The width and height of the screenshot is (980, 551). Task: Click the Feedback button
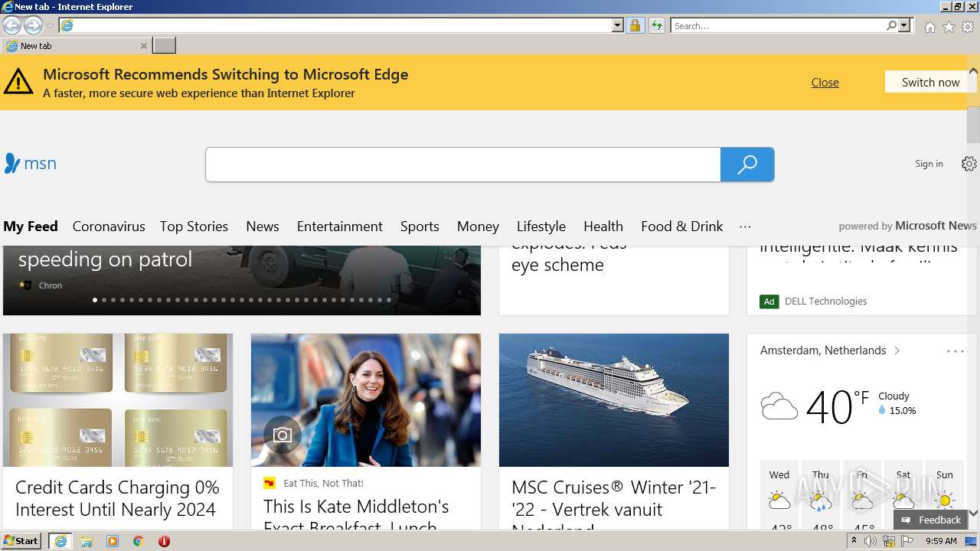(931, 520)
